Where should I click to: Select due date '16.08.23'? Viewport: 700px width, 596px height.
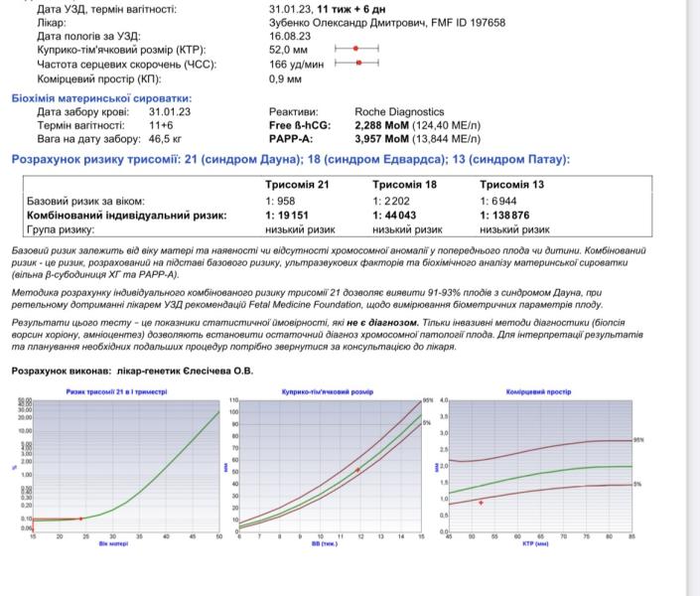coord(290,36)
